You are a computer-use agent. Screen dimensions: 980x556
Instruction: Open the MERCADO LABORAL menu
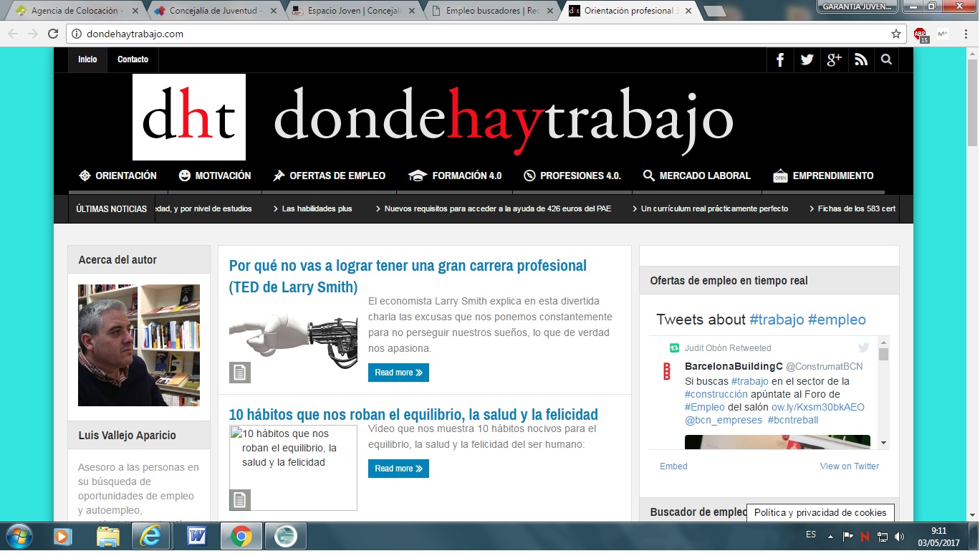(696, 176)
